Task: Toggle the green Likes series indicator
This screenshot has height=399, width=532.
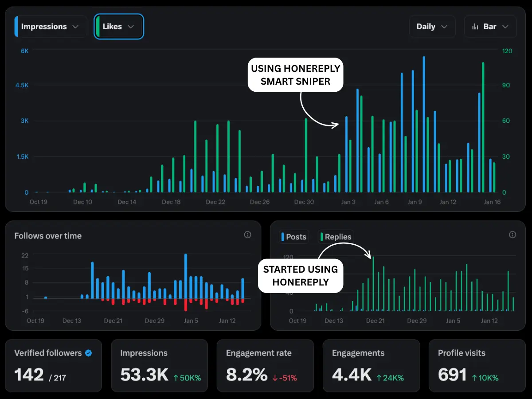Action: pyautogui.click(x=98, y=26)
